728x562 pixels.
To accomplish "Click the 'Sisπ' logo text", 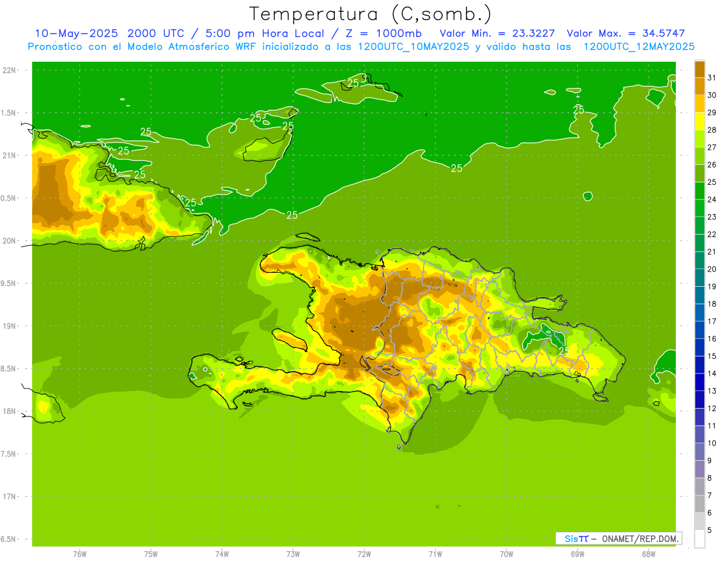I will point(576,538).
